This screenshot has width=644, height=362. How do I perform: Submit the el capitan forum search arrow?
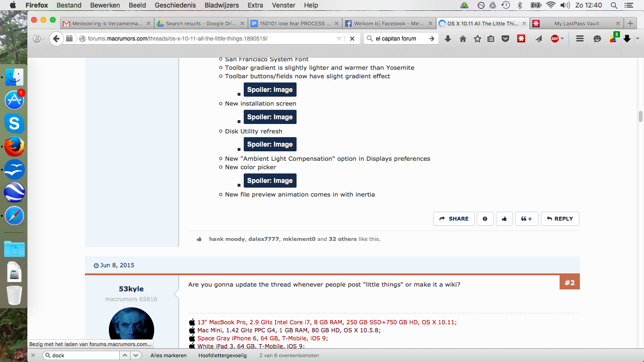431,39
